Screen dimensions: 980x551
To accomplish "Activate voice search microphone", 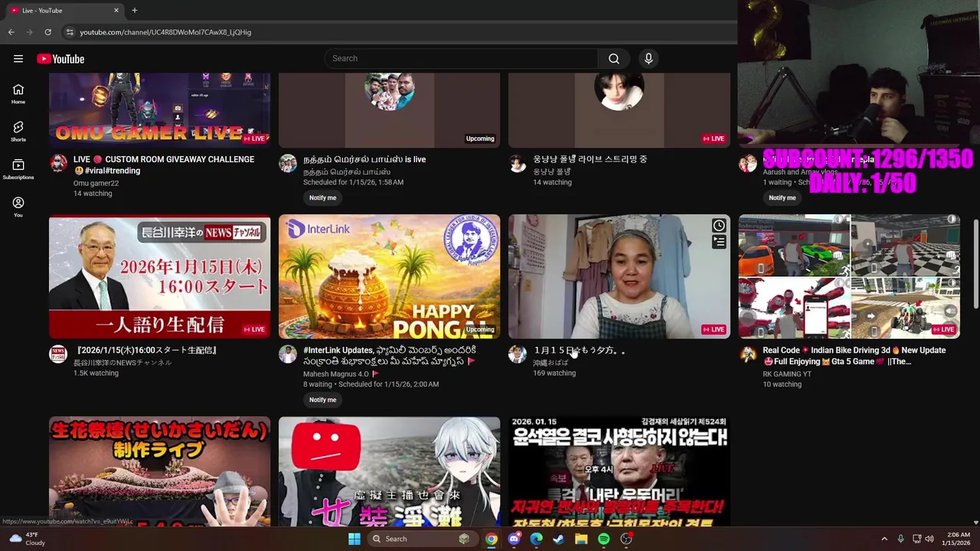I will (x=648, y=59).
